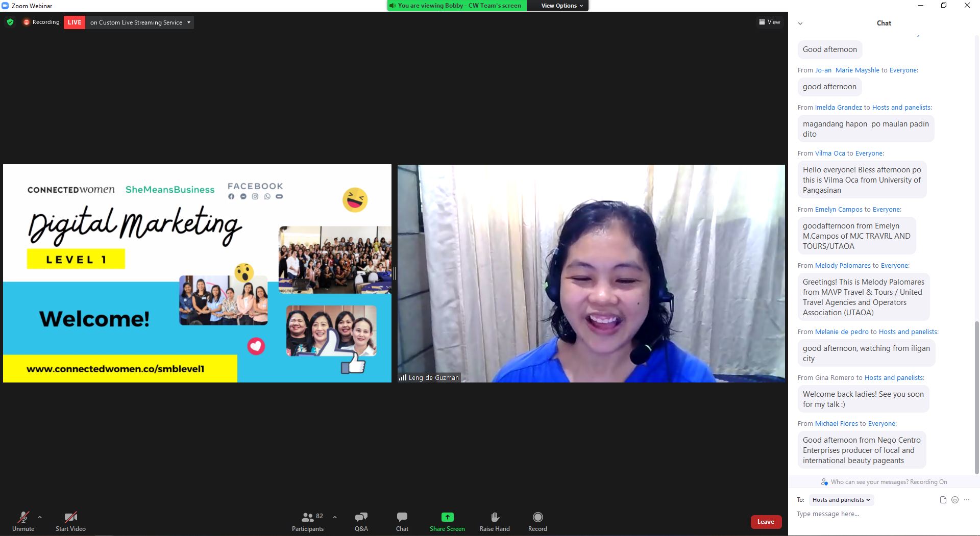The width and height of the screenshot is (980, 536).
Task: Click the Record button in toolbar
Action: pos(537,521)
